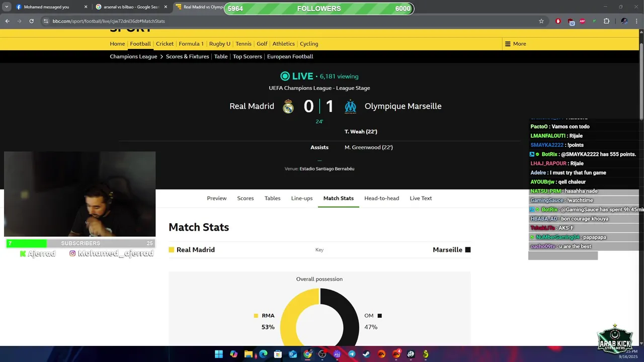
Task: View site information icon in address bar
Action: pos(46,21)
